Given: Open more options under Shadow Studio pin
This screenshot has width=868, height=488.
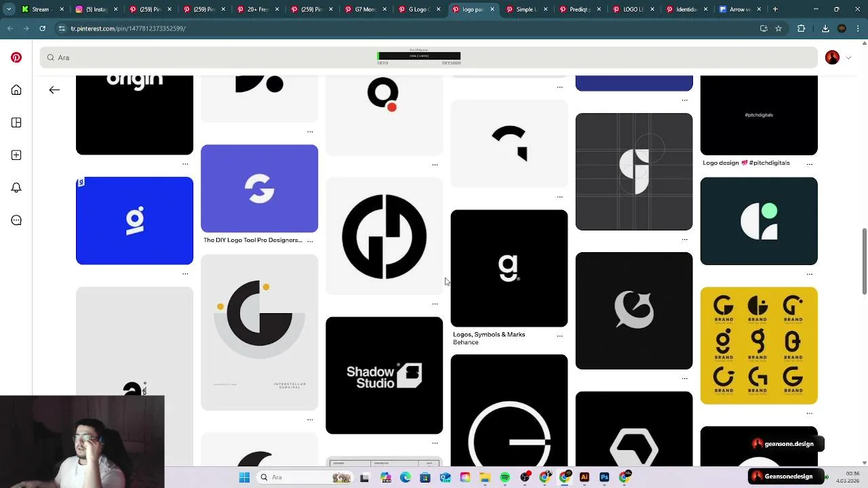Looking at the screenshot, I should (435, 443).
